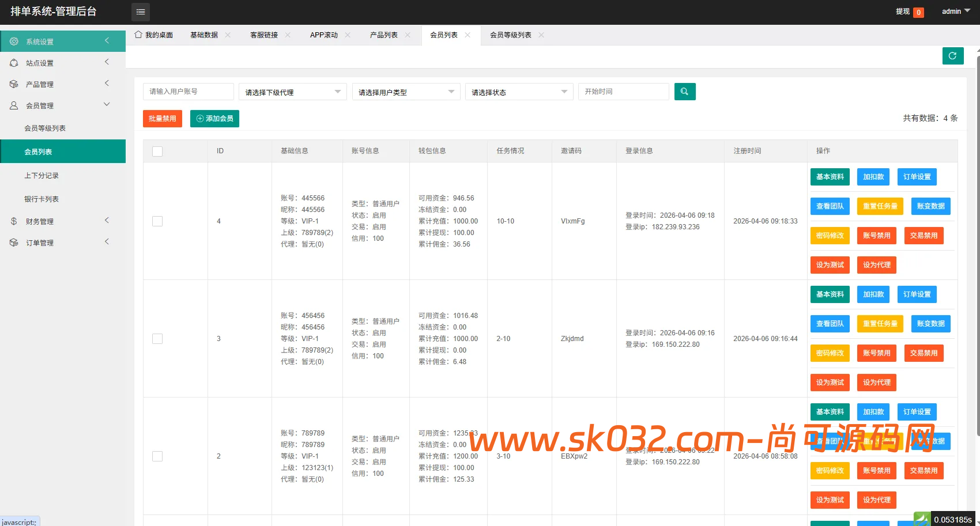Click 订单设置 for account 445566
This screenshot has height=526, width=980.
(x=917, y=177)
